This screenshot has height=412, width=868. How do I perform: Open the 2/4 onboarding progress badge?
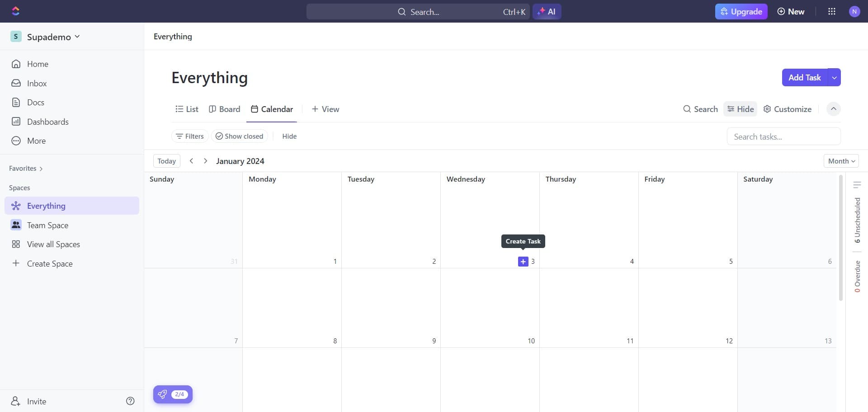tap(173, 394)
